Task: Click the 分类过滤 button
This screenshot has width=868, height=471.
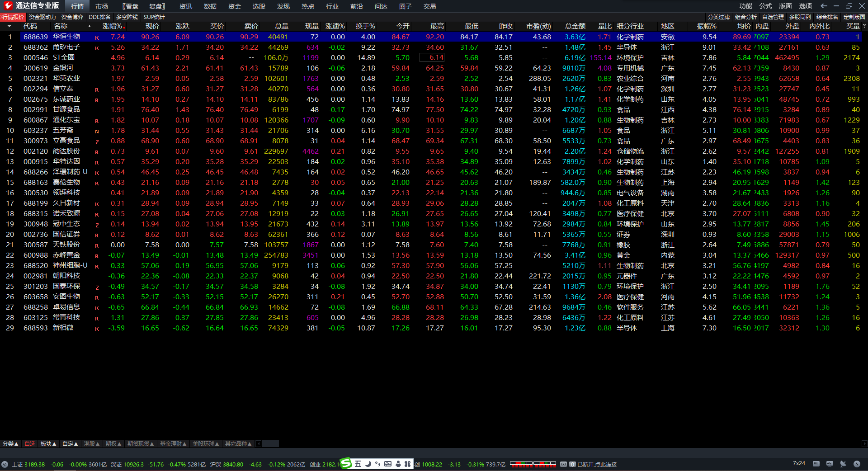Action: [x=719, y=17]
